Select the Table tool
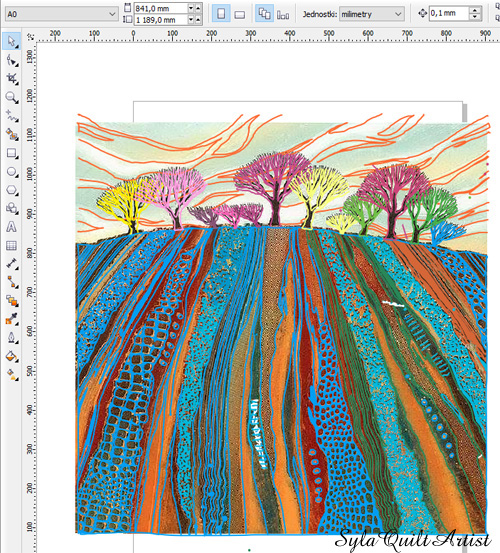500x553 pixels. pos(12,246)
